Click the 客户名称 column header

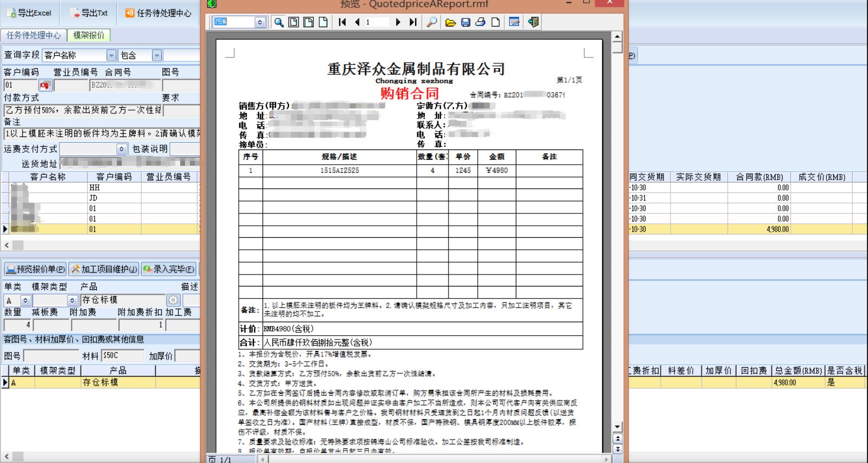tap(48, 177)
